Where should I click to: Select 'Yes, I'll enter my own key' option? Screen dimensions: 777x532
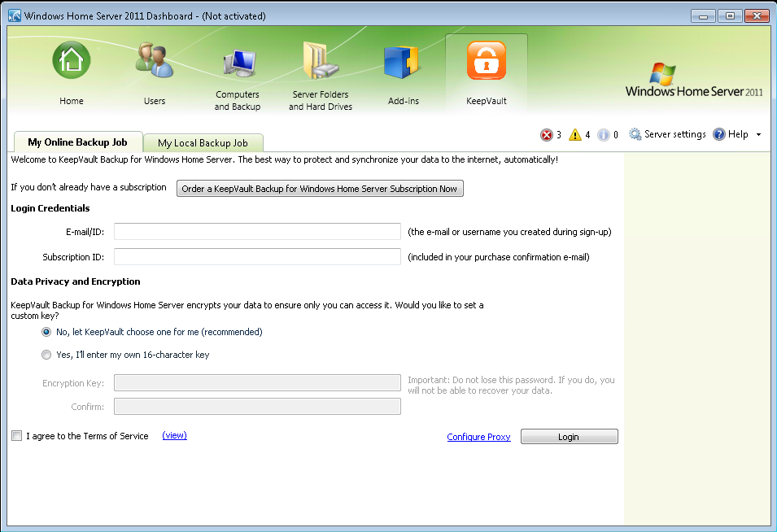point(46,355)
